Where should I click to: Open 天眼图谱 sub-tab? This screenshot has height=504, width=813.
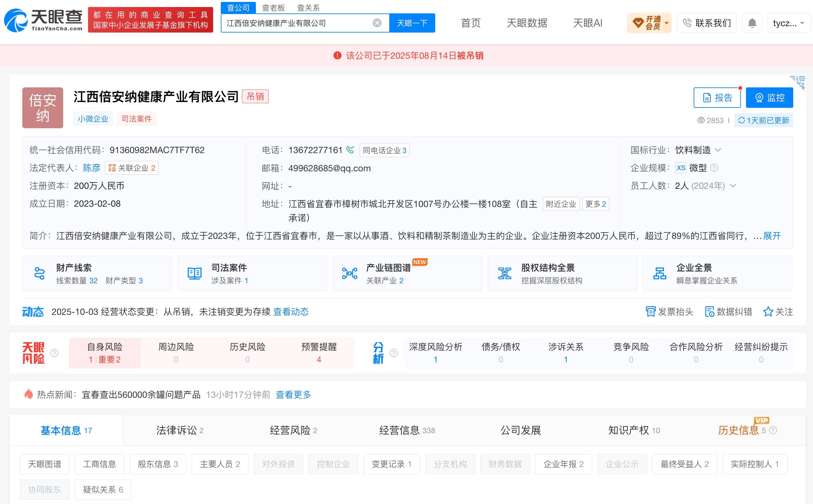pos(44,464)
